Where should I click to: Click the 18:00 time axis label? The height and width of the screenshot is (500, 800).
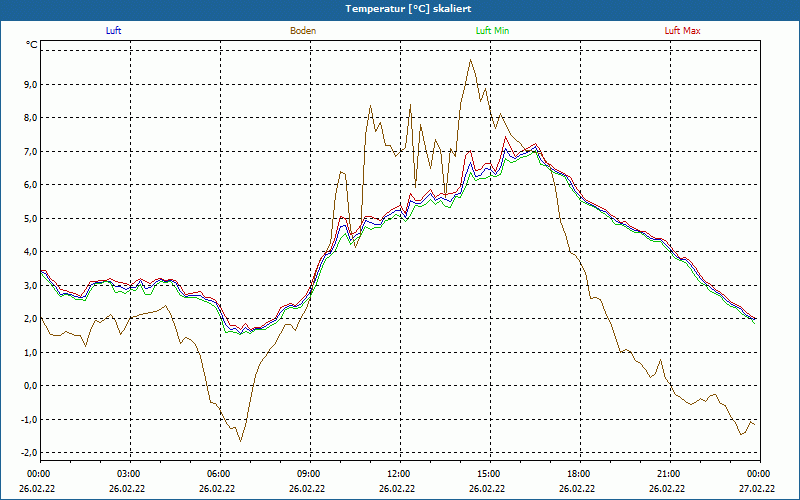click(581, 474)
